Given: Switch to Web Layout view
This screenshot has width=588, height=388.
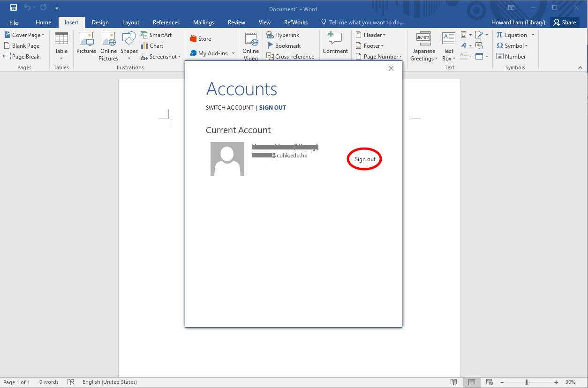Looking at the screenshot, I should pos(490,382).
